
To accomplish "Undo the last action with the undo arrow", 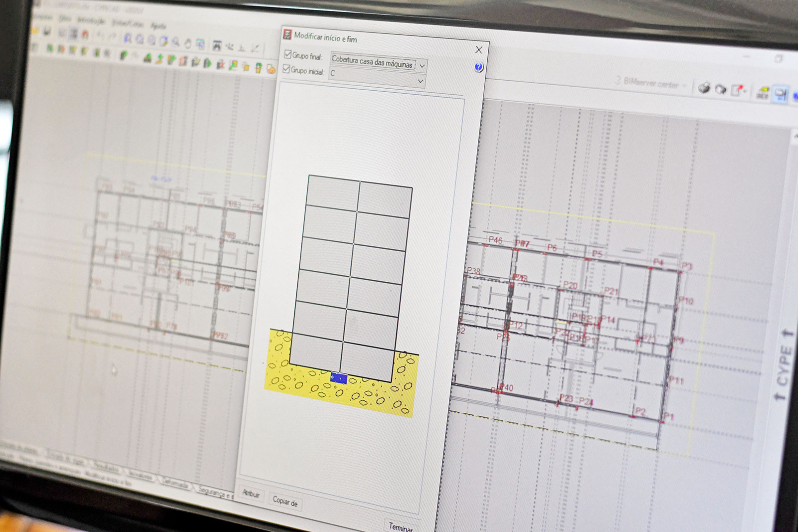I will (x=100, y=35).
